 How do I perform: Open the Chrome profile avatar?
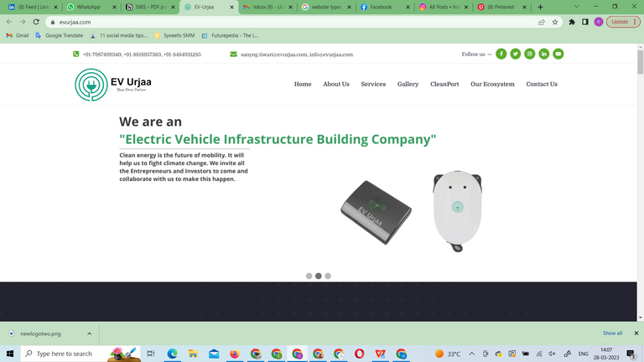599,22
